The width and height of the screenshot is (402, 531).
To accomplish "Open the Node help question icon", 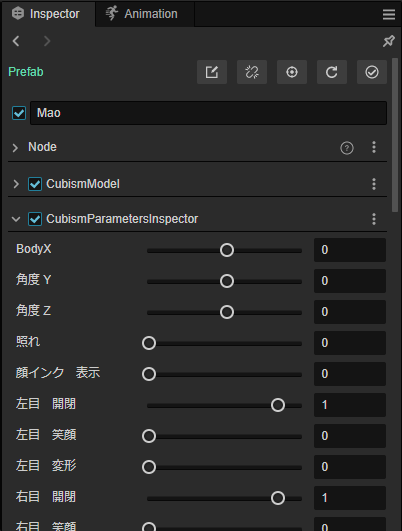I will tap(347, 148).
